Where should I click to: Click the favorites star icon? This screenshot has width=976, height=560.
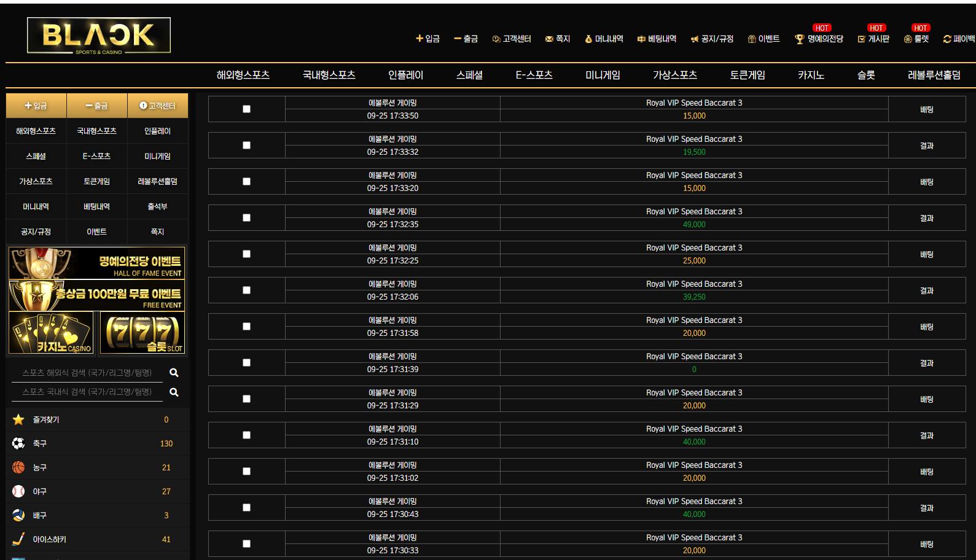coord(18,419)
